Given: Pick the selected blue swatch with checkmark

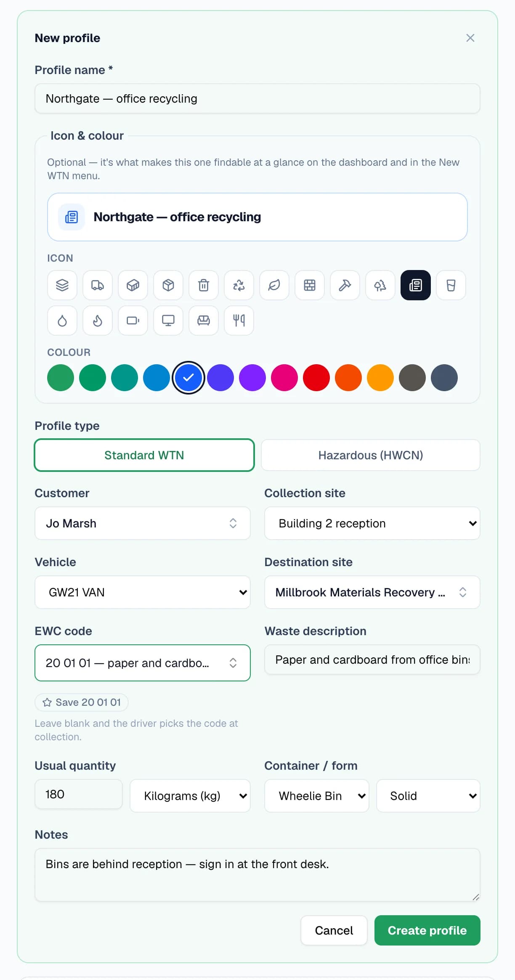Looking at the screenshot, I should pos(188,378).
